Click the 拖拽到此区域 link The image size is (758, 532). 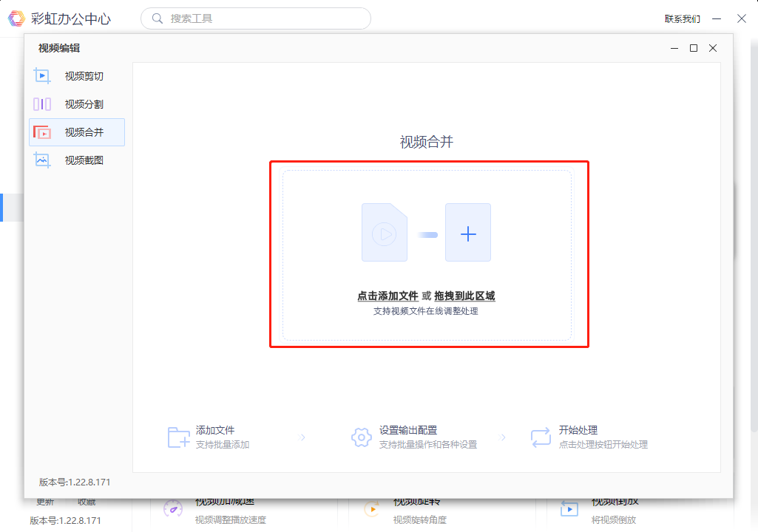464,296
